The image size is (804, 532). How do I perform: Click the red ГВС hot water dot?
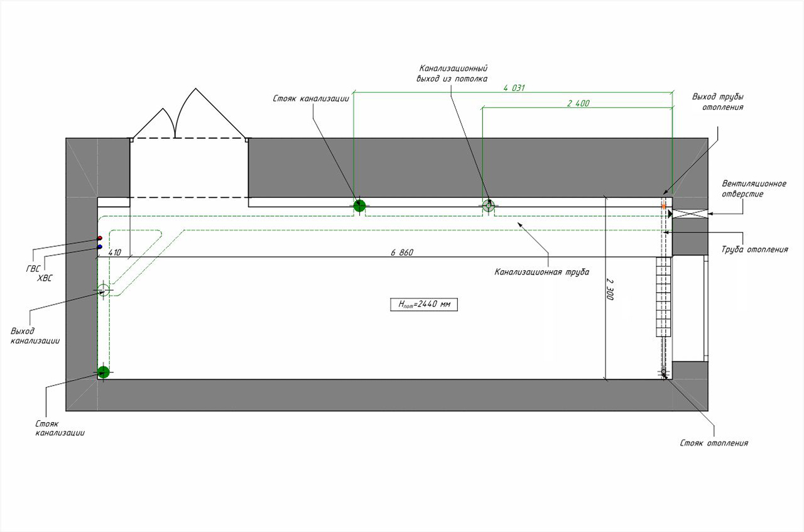[100, 239]
